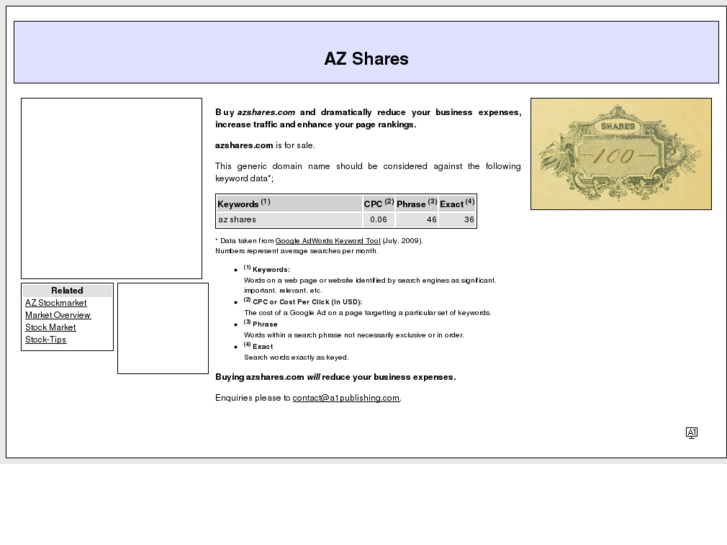Select the Keywords table header
This screenshot has width=727, height=545.
289,204
